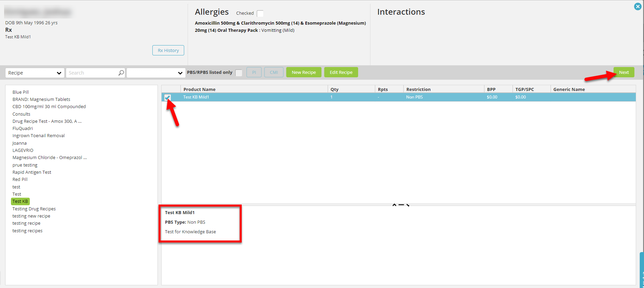The width and height of the screenshot is (644, 288).
Task: Click the Edit Recipe button
Action: 341,72
